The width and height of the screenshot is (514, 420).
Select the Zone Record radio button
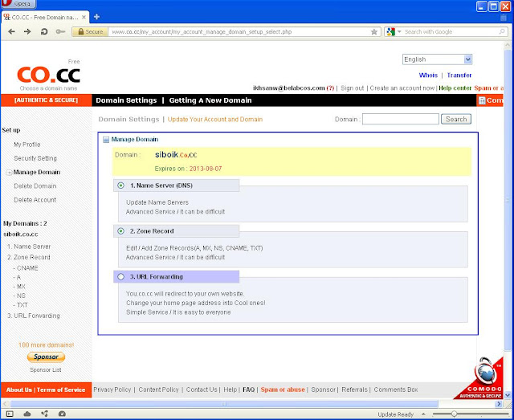click(x=120, y=231)
